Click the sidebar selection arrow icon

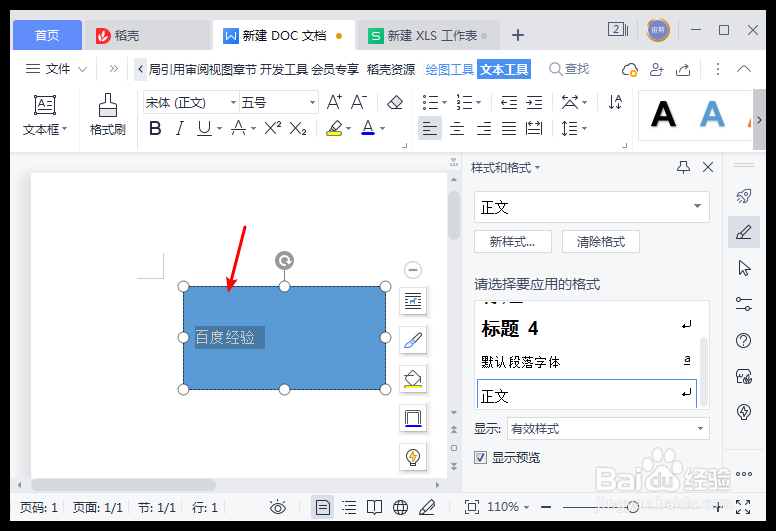coord(744,268)
